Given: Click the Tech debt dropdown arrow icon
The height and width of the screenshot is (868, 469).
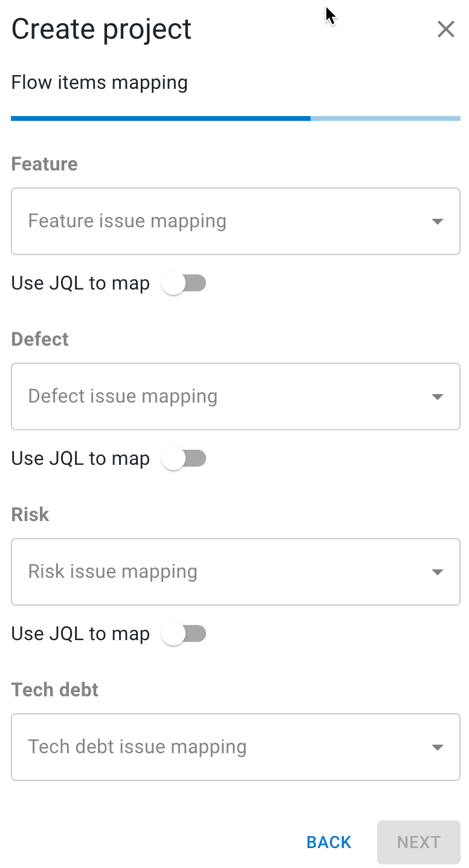Looking at the screenshot, I should tap(437, 747).
